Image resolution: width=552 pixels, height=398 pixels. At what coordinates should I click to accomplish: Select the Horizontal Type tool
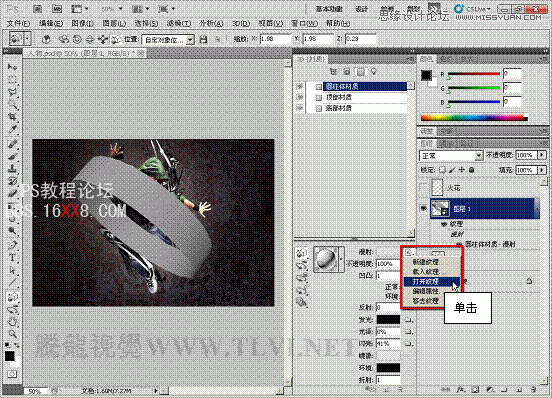[12, 258]
